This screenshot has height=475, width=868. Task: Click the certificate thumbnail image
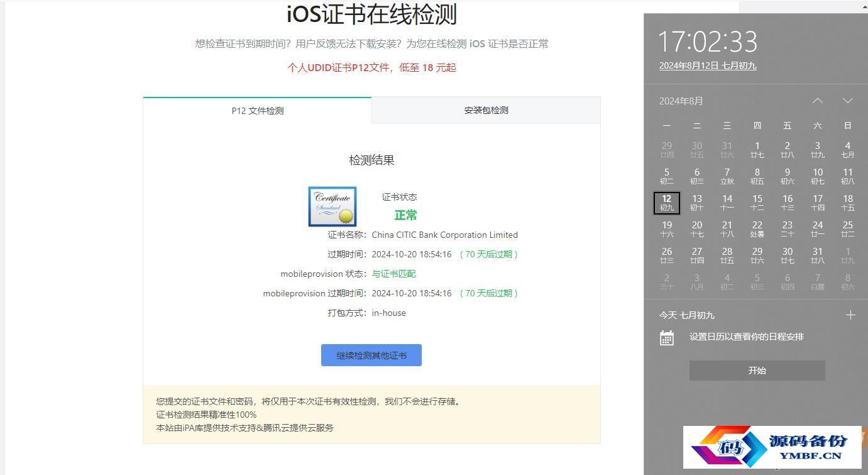332,206
